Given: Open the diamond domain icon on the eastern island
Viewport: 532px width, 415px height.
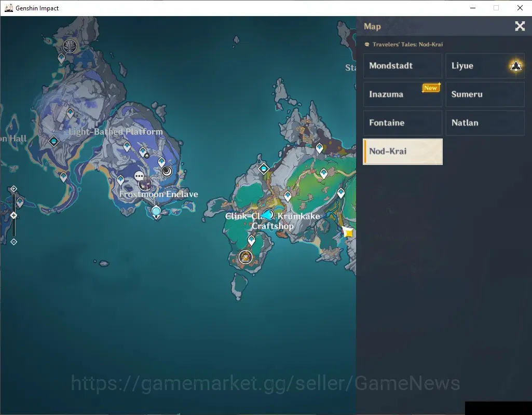Looking at the screenshot, I should click(x=264, y=169).
